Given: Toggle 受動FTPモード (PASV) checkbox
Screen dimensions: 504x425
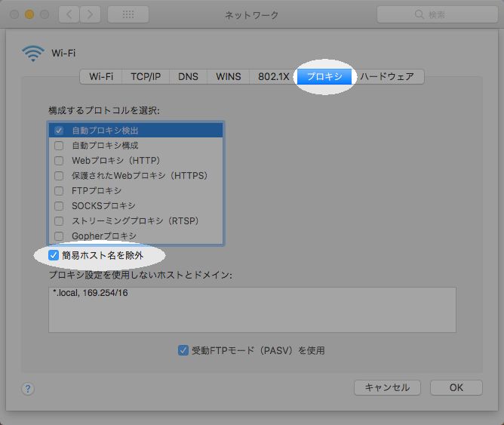Looking at the screenshot, I should (183, 350).
